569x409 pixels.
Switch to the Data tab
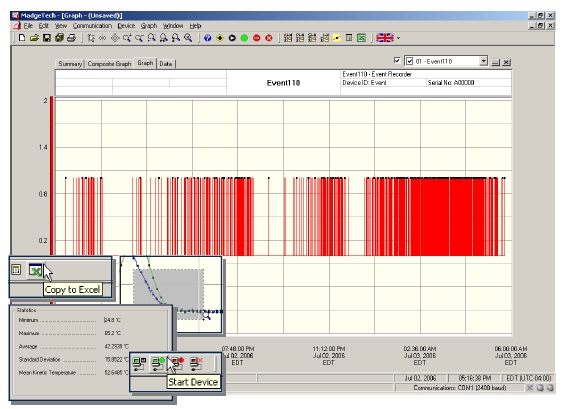tap(166, 64)
